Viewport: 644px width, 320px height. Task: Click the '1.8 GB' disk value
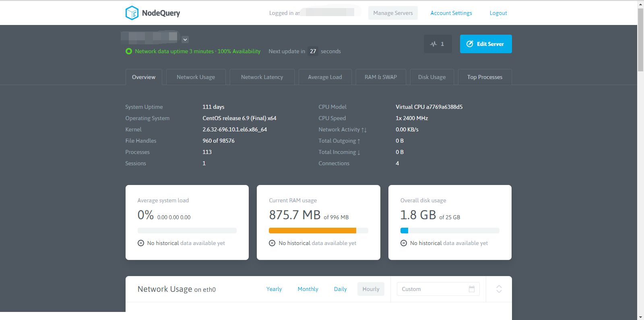418,215
